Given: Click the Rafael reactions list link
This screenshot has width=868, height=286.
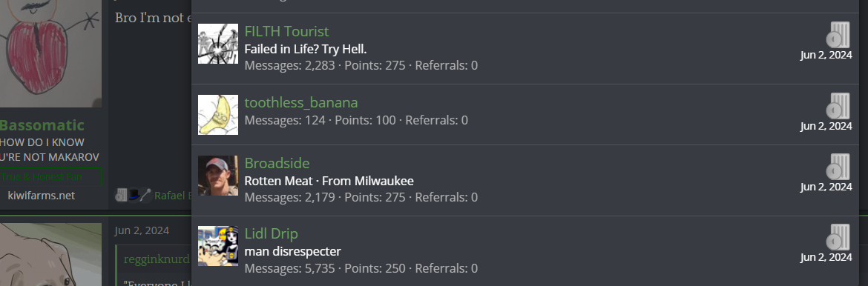Looking at the screenshot, I should click(x=173, y=196).
